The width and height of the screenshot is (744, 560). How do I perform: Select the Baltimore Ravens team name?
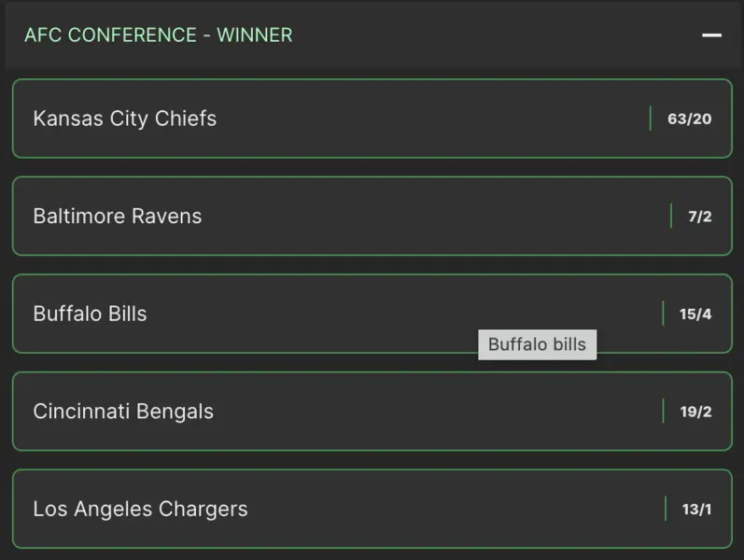(117, 217)
